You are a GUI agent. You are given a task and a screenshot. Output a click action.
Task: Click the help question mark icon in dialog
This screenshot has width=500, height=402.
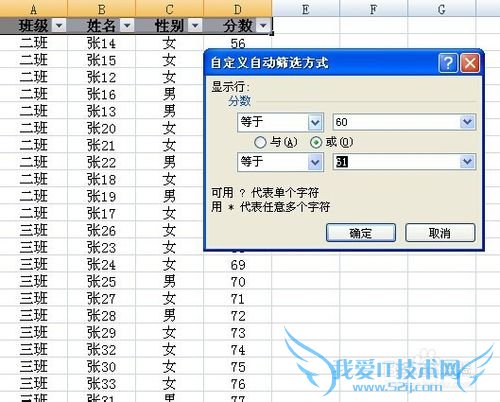tap(448, 63)
